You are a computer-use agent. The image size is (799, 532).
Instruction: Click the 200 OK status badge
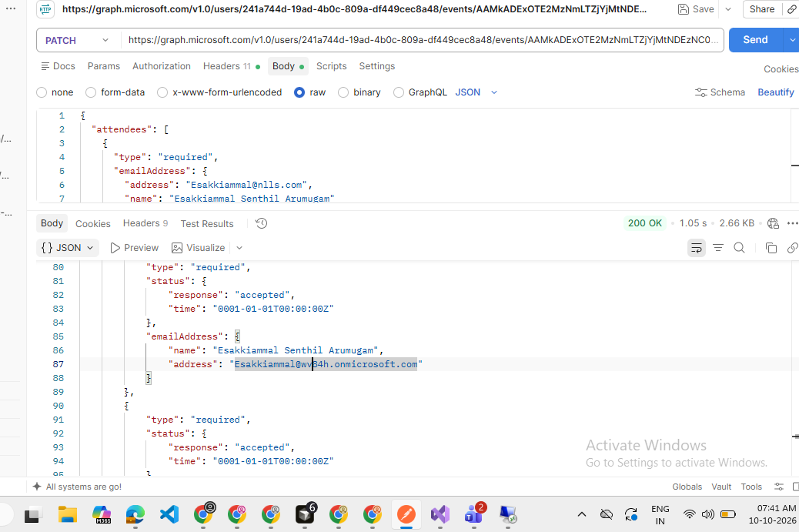(x=644, y=223)
